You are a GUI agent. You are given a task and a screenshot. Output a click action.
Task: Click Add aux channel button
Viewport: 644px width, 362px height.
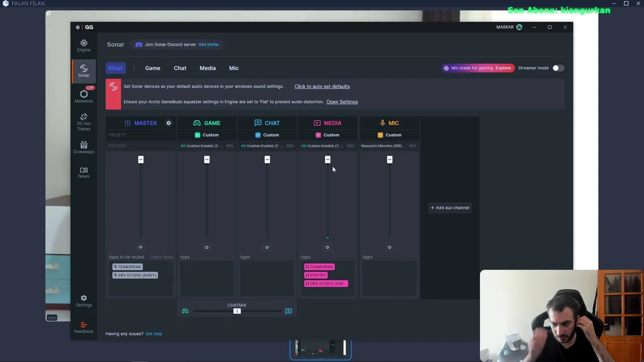click(x=450, y=208)
